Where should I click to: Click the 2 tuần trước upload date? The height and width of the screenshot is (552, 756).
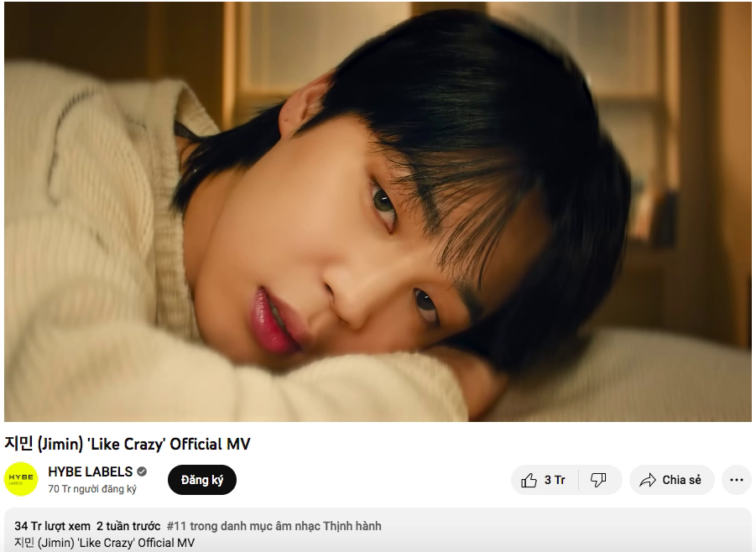(128, 526)
